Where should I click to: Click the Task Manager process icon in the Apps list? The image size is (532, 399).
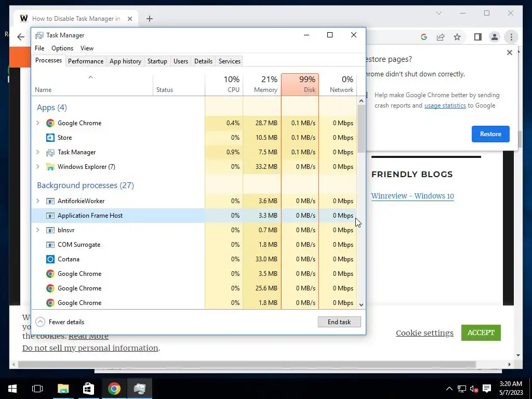click(x=50, y=152)
